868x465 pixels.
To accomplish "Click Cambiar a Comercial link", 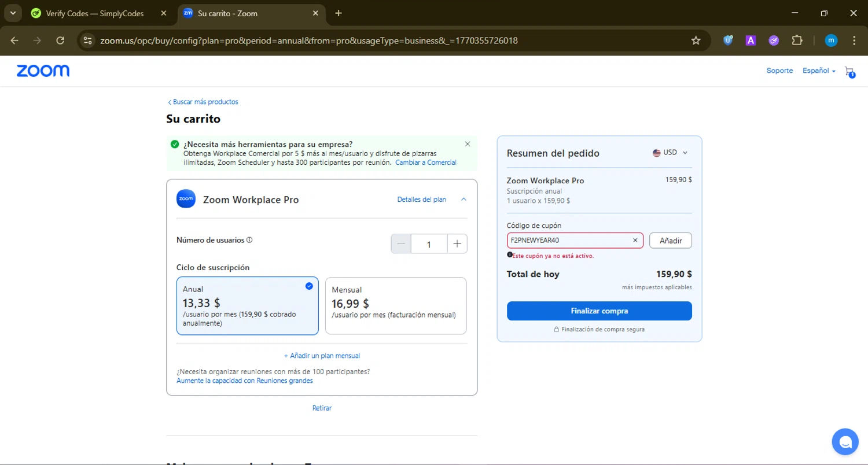I will coord(426,163).
